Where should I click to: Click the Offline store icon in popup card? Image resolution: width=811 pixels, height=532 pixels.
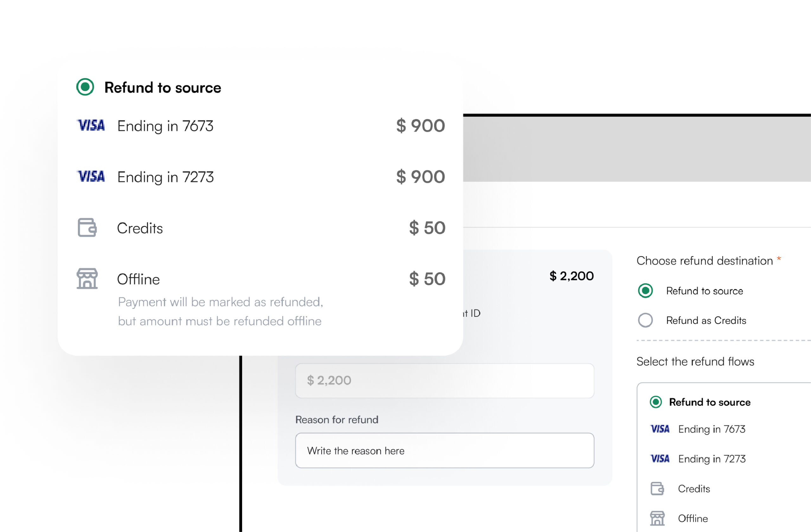pyautogui.click(x=87, y=279)
